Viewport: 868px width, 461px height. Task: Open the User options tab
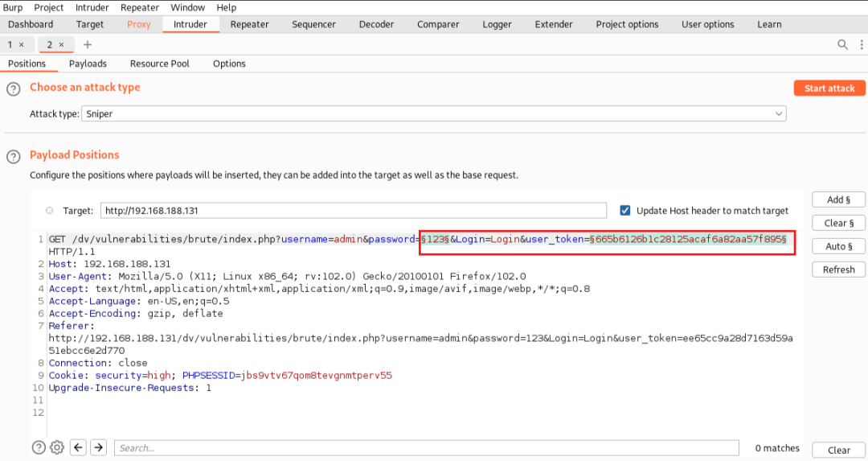point(707,24)
